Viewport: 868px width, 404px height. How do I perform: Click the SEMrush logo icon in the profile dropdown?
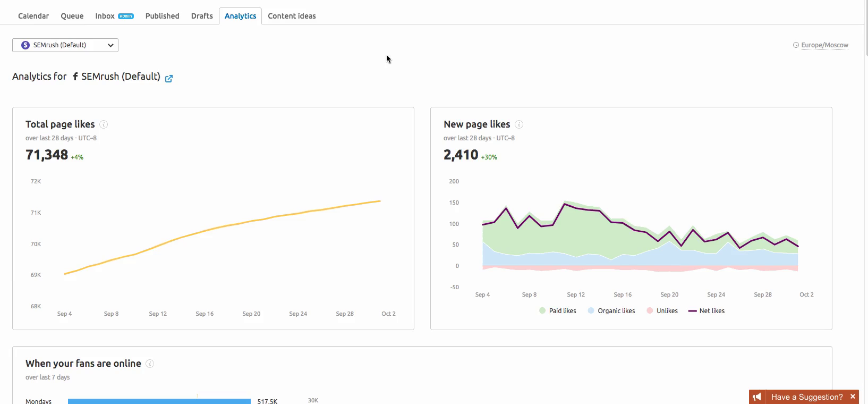click(x=25, y=45)
